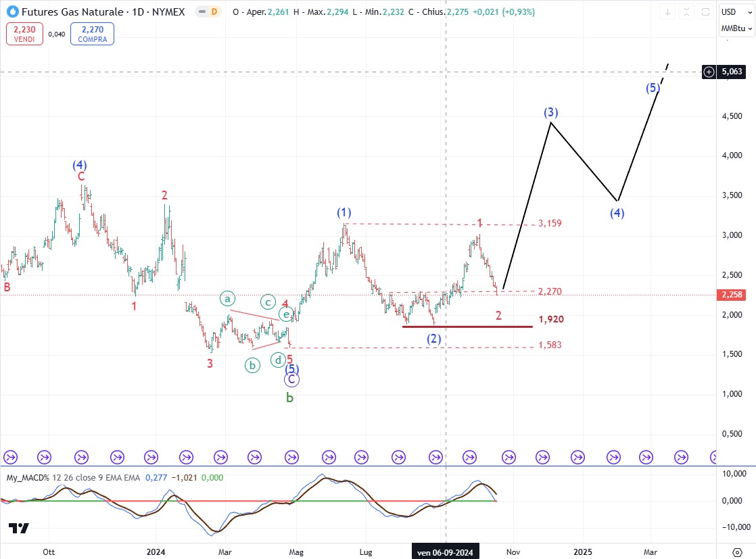Click the Nov label on time axis
This screenshot has width=756, height=559.
click(513, 552)
